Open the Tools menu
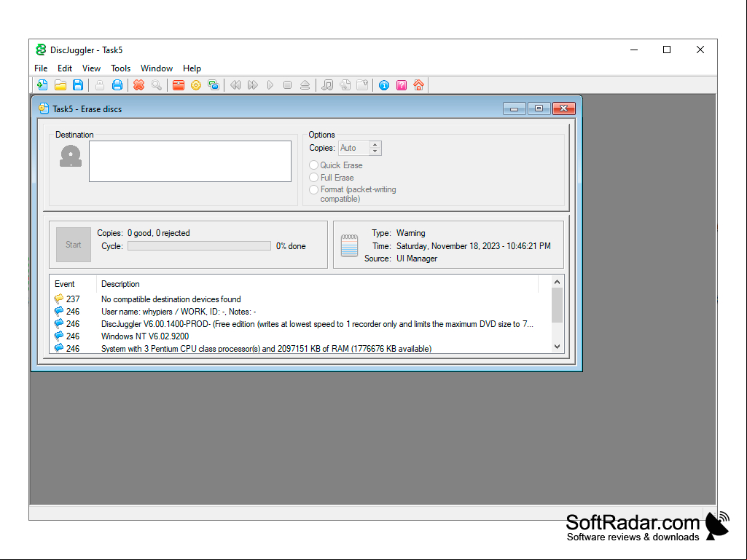The height and width of the screenshot is (560, 747). (120, 68)
